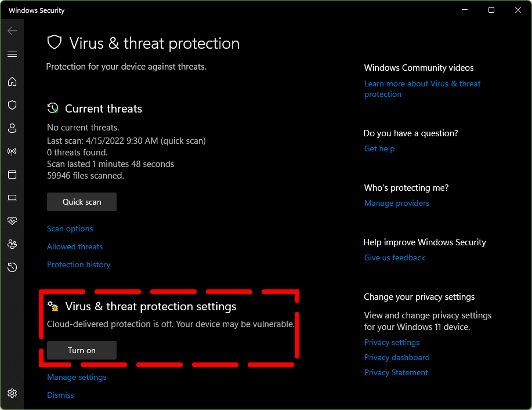Open Device performance & health heart icon
This screenshot has width=532, height=410.
(12, 221)
